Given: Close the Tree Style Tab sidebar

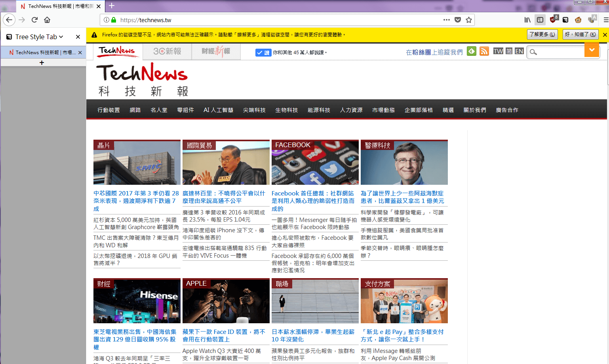Looking at the screenshot, I should (x=78, y=37).
